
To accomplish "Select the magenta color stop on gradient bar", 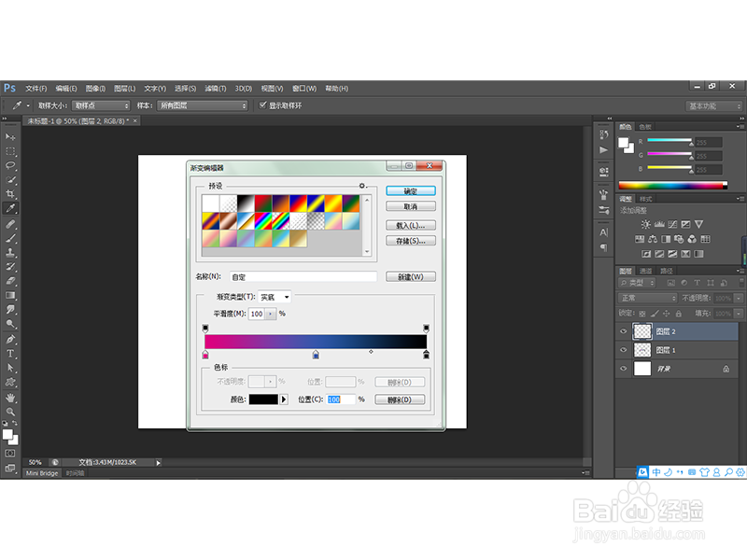I will pos(205,355).
